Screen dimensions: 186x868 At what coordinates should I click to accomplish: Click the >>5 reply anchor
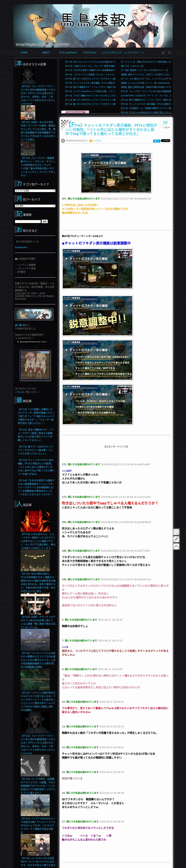point(65,647)
